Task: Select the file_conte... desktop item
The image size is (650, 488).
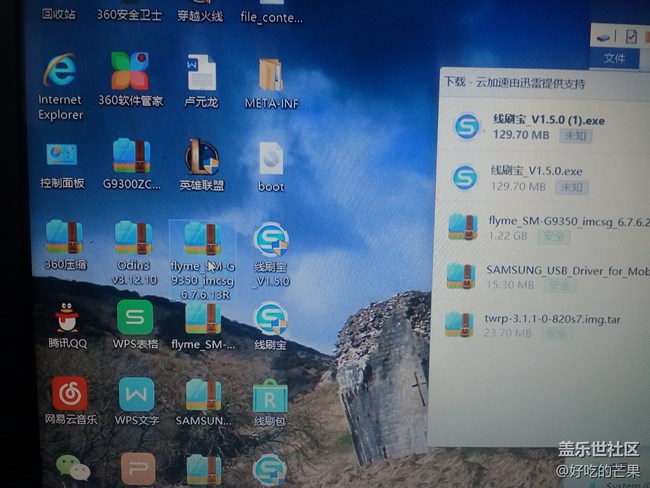Action: (272, 17)
